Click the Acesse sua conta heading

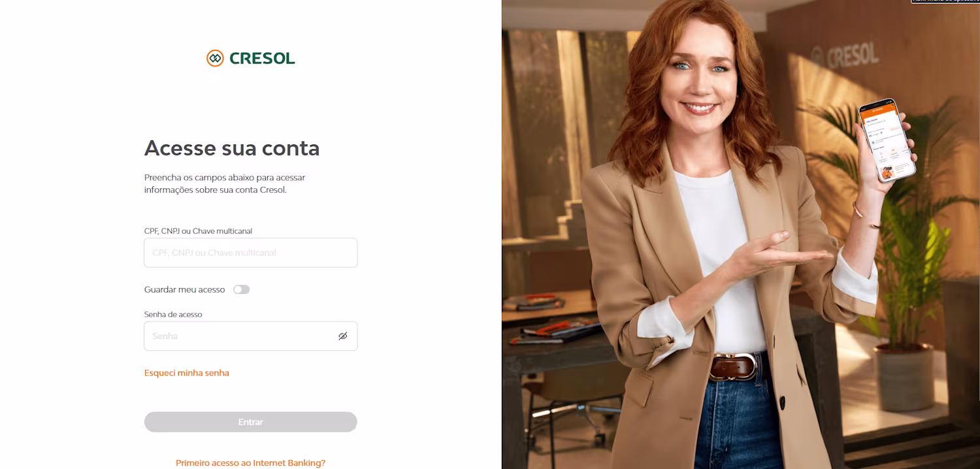(x=232, y=148)
